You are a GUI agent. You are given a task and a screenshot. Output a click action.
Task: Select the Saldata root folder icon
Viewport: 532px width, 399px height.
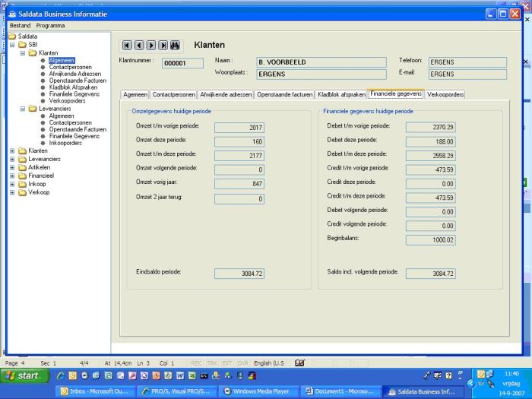(12, 36)
